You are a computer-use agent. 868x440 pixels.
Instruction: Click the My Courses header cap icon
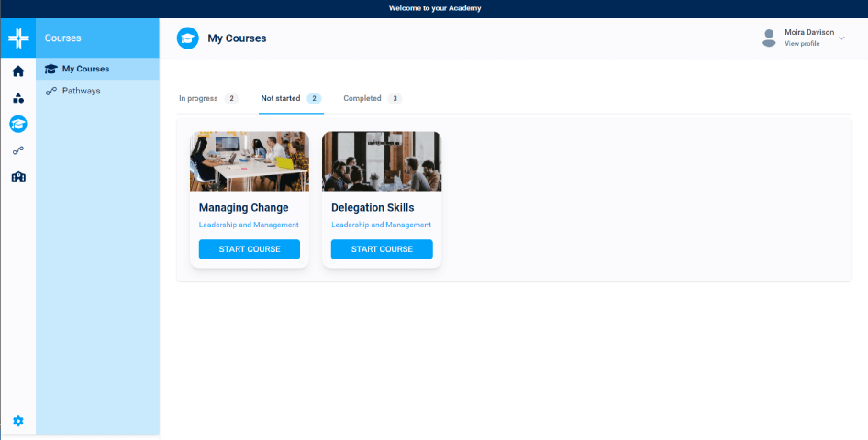click(x=187, y=38)
